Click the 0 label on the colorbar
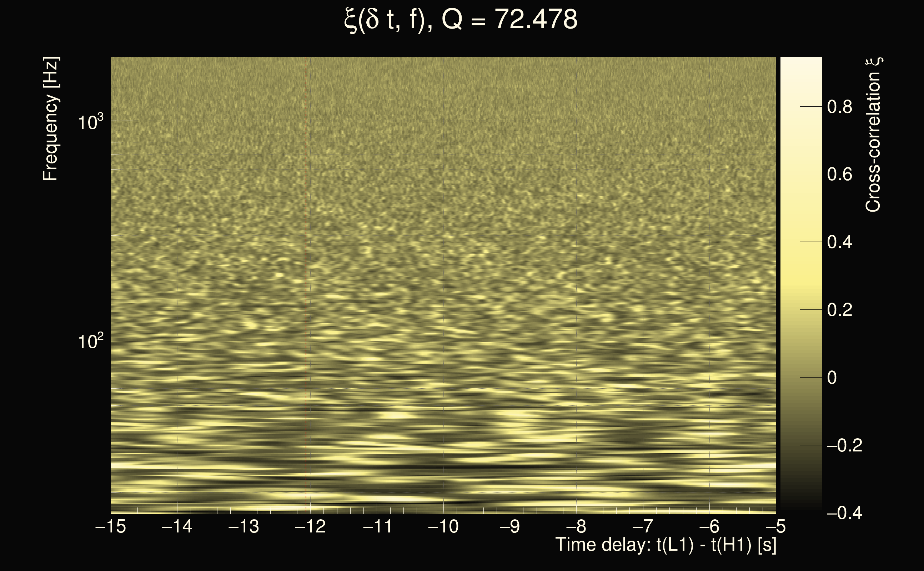Viewport: 924px width, 571px height. (x=832, y=378)
